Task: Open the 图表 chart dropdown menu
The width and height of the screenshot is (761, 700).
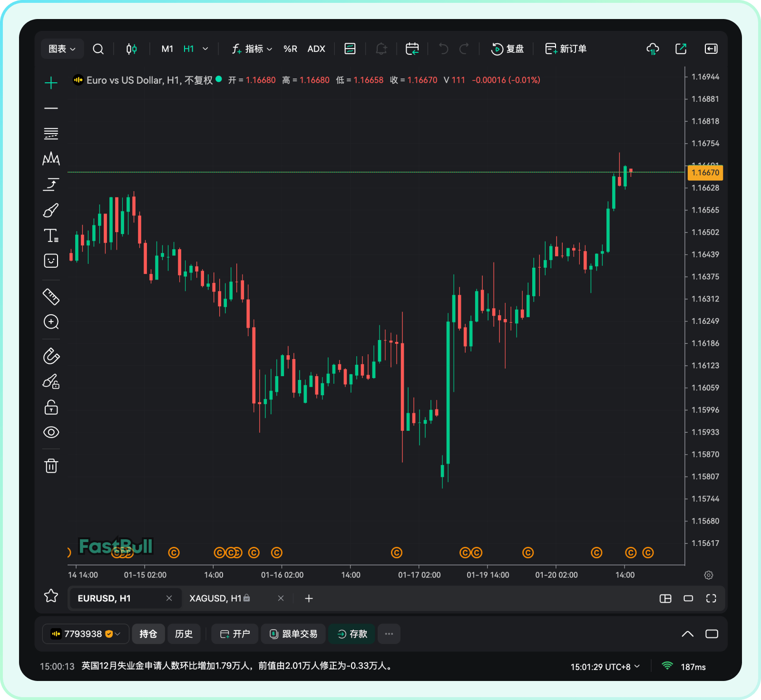Action: pos(62,49)
